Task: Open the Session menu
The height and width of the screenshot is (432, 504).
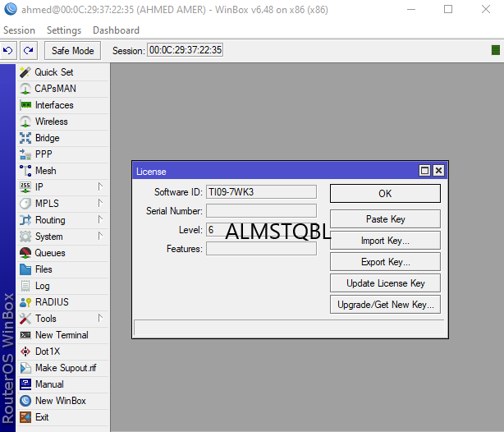Action: [x=19, y=30]
